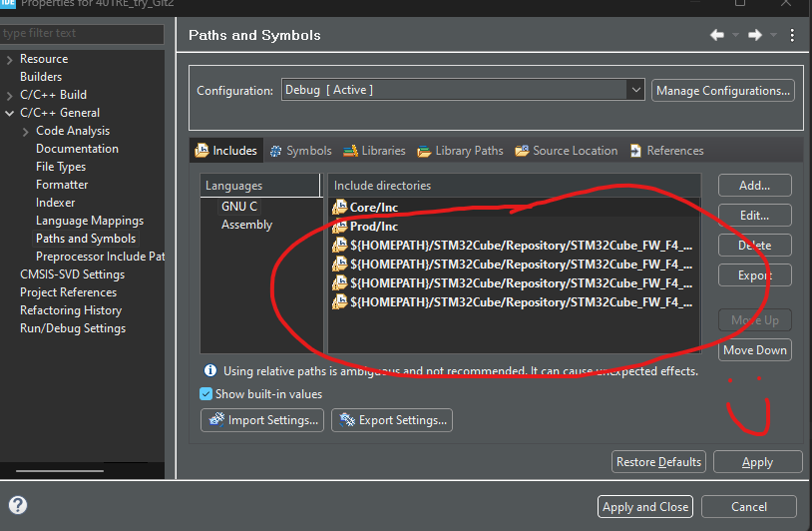This screenshot has width=812, height=531.
Task: Switch to the Includes tab
Action: tap(226, 151)
